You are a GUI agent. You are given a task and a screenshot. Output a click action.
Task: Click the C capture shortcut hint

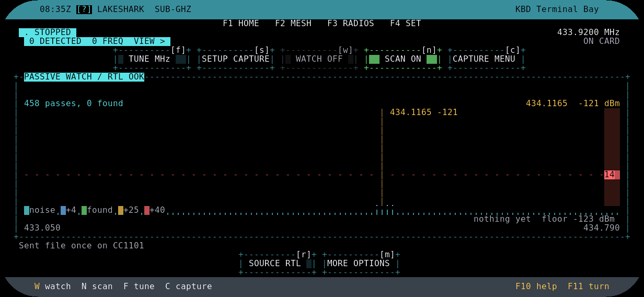tap(189, 287)
